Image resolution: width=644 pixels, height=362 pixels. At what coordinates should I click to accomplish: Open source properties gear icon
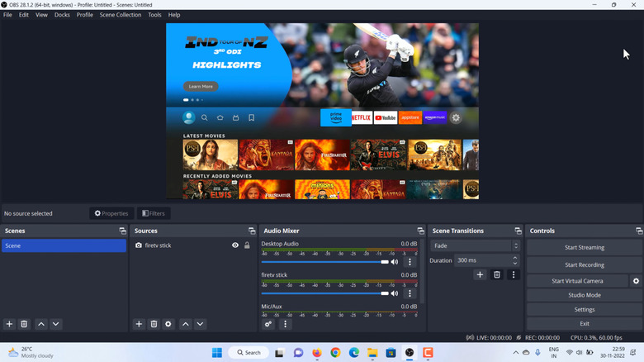pos(168,324)
